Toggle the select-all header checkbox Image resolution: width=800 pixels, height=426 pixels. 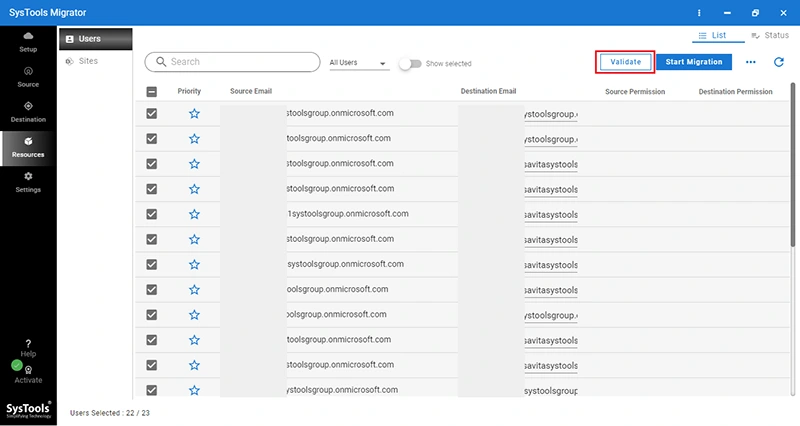pos(152,92)
